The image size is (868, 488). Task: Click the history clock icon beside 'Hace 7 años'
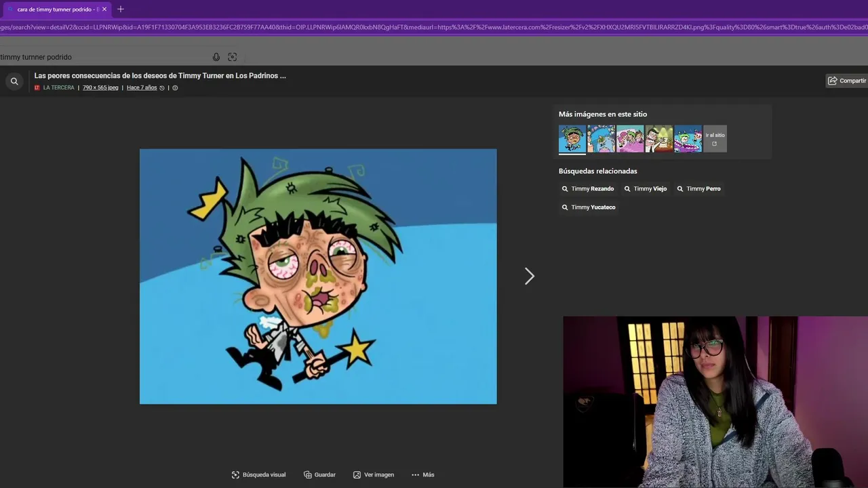[162, 88]
